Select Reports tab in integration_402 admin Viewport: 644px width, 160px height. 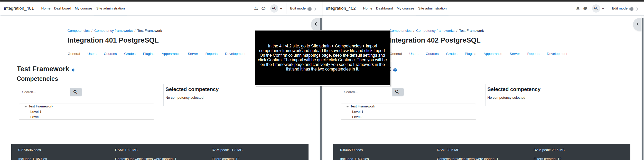coord(533,54)
